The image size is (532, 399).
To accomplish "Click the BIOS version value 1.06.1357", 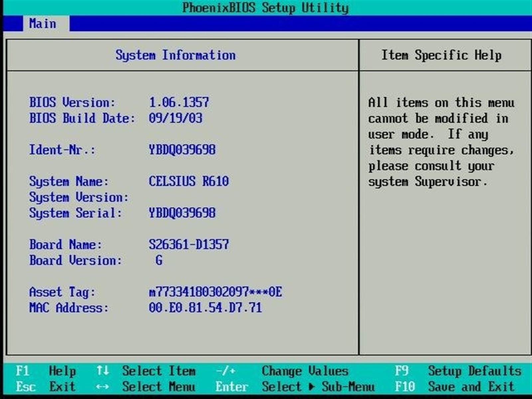I will [x=179, y=102].
